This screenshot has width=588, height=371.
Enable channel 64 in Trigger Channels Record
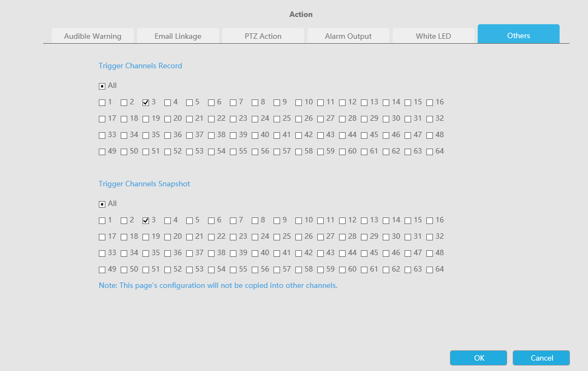coord(430,152)
